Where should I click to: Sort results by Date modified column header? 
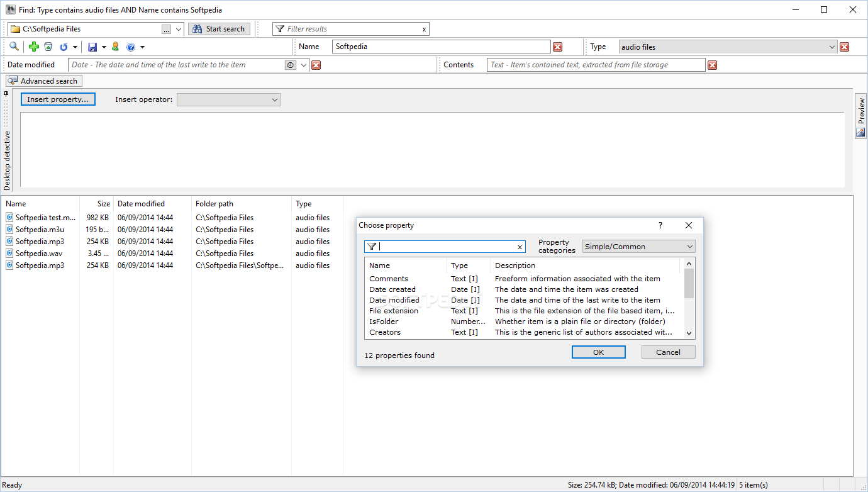pyautogui.click(x=152, y=204)
